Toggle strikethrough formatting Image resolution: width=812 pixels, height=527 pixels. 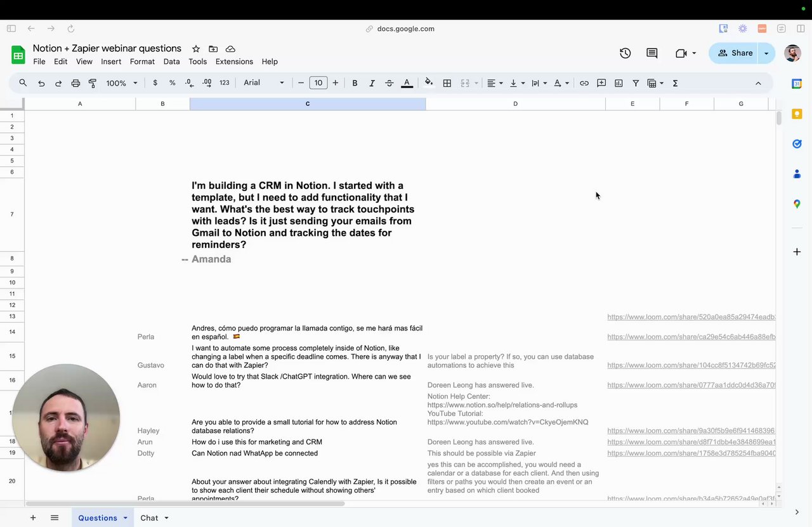(390, 83)
